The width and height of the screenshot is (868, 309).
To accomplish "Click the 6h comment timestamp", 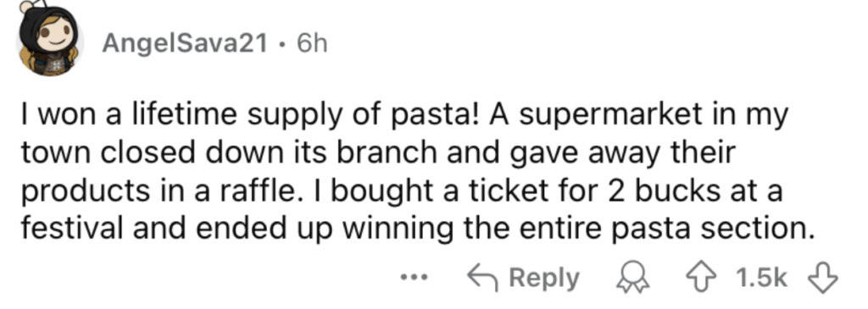I will (x=313, y=42).
